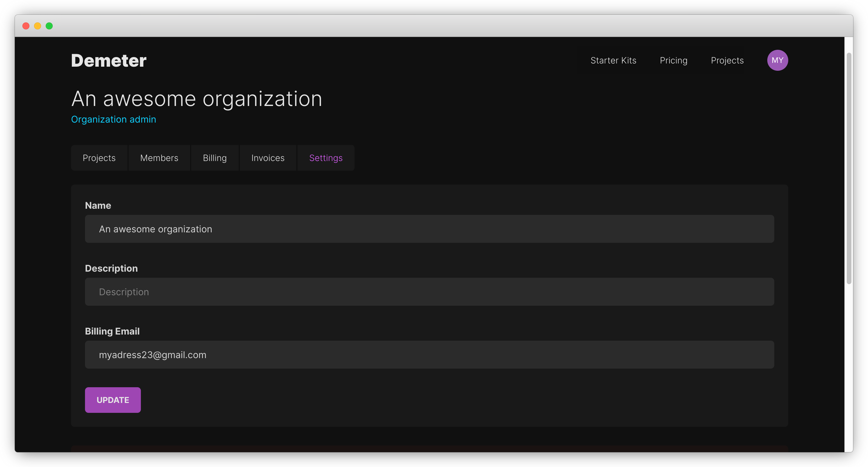This screenshot has height=467, width=868.
Task: Click the UPDATE button
Action: point(113,400)
